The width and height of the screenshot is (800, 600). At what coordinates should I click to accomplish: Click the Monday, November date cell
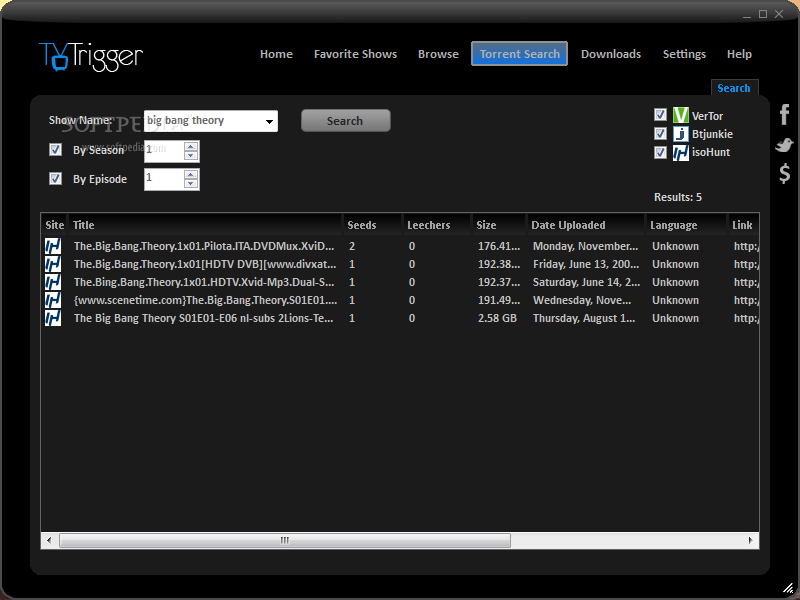pos(586,246)
